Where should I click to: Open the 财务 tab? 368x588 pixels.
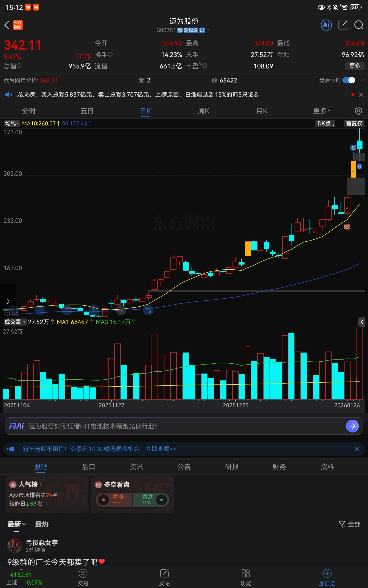(x=279, y=466)
